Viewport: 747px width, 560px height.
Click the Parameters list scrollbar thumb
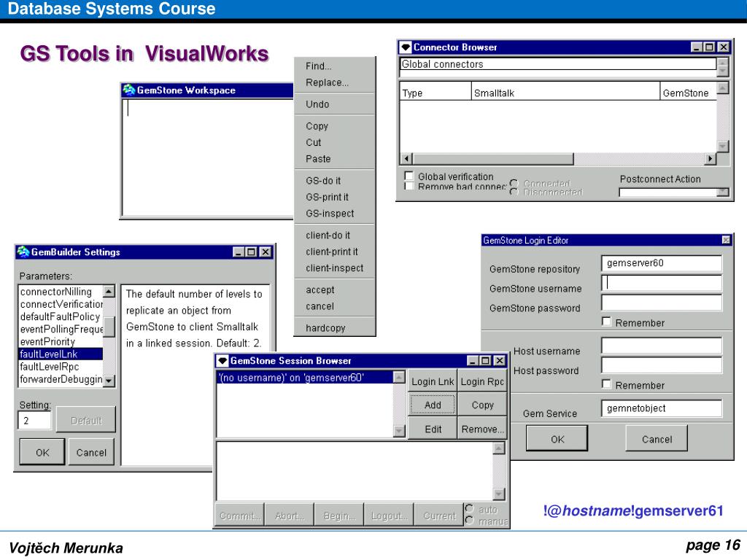[109, 327]
